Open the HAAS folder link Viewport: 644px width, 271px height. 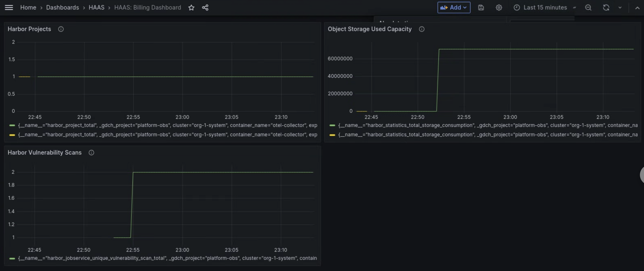(x=96, y=8)
